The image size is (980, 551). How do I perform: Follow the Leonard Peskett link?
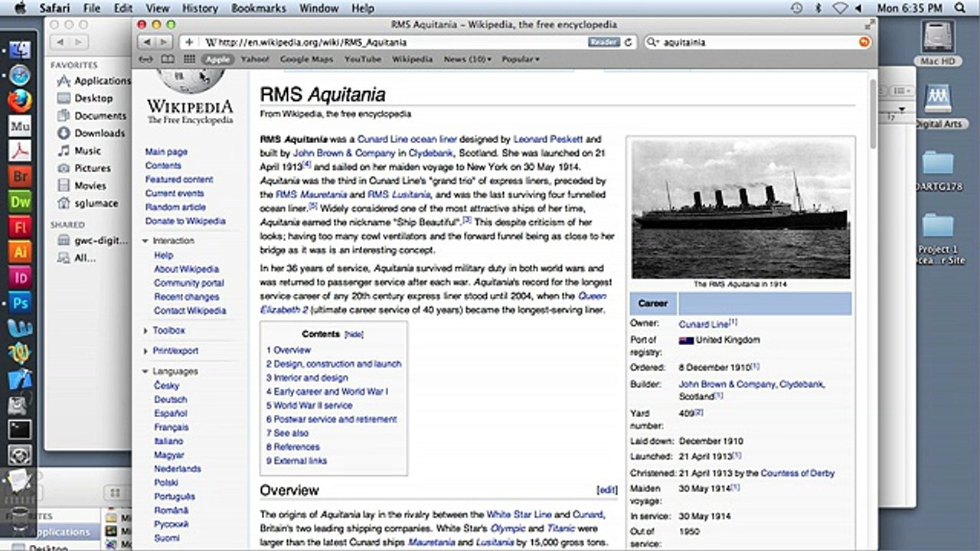pos(547,139)
